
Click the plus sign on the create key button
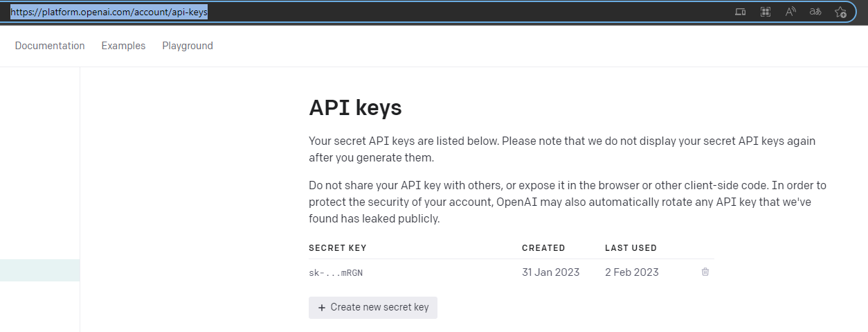coord(321,308)
